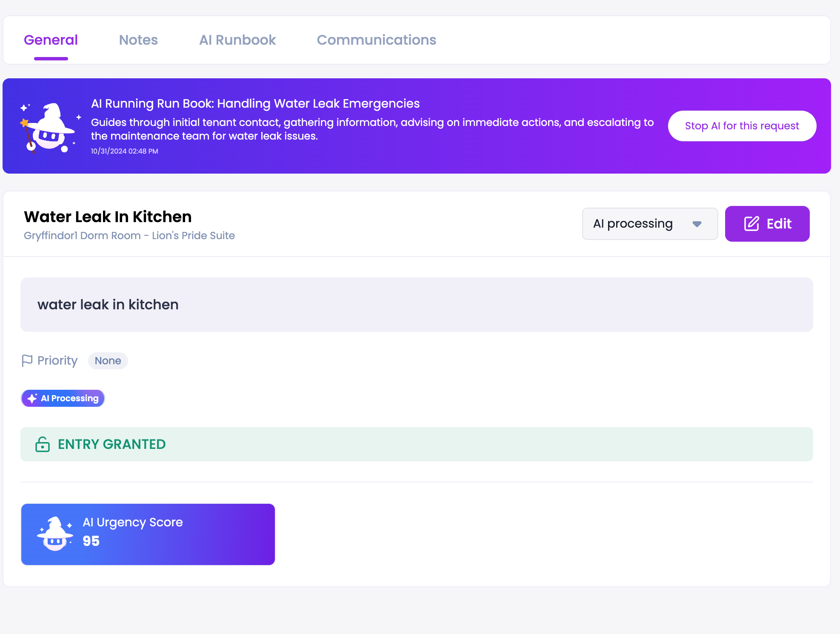Viewport: 840px width, 634px height.
Task: Click the ENTRY GRANTED banner
Action: 416,444
